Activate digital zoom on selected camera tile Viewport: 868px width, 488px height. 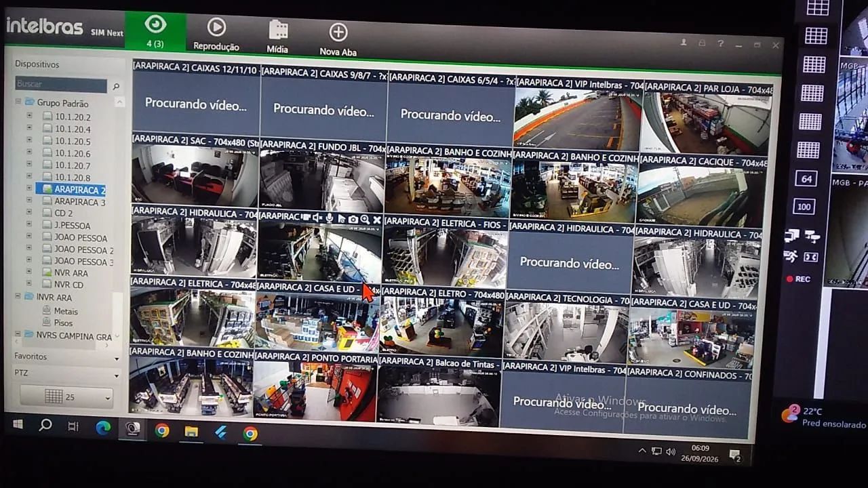click(x=365, y=220)
